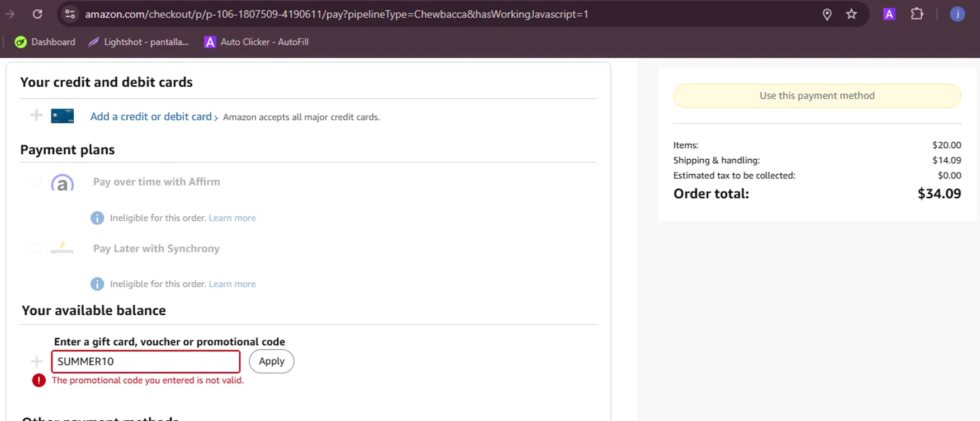Screen dimensions: 980x421
Task: Click the plus icon beside the card image
Action: click(x=37, y=116)
